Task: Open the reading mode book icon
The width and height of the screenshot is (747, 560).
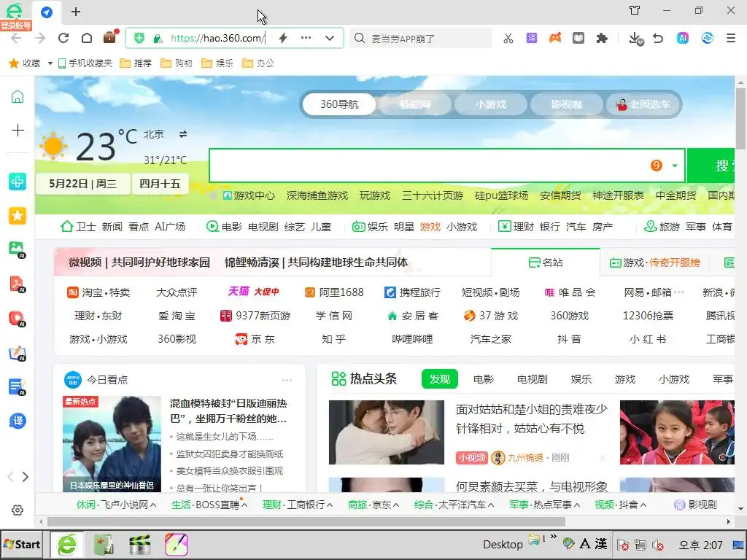Action: (x=578, y=38)
